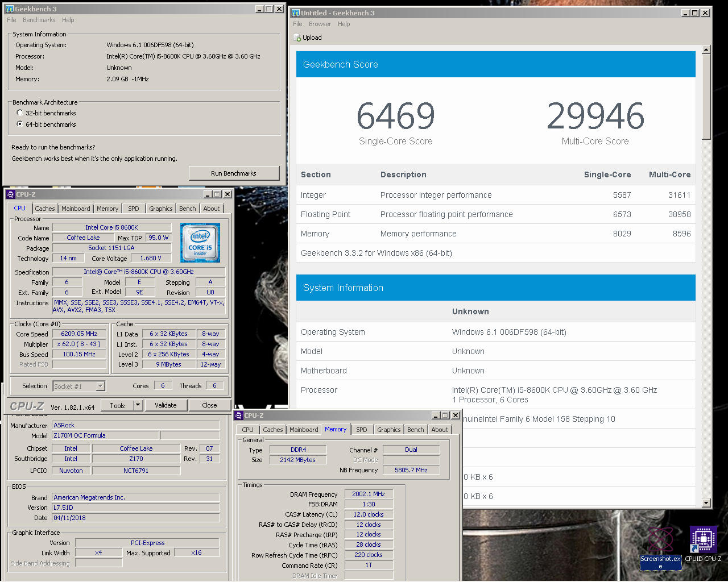Click the Core Speed 6209.05 MHz field
The image size is (728, 582).
tap(79, 334)
